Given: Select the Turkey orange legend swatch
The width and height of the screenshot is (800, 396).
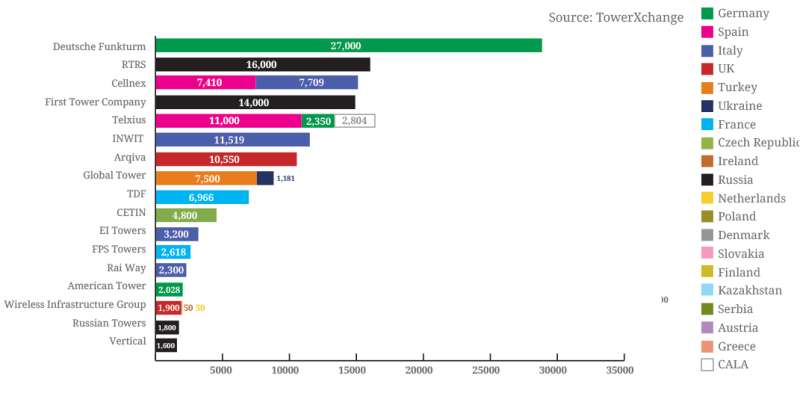Looking at the screenshot, I should point(707,87).
